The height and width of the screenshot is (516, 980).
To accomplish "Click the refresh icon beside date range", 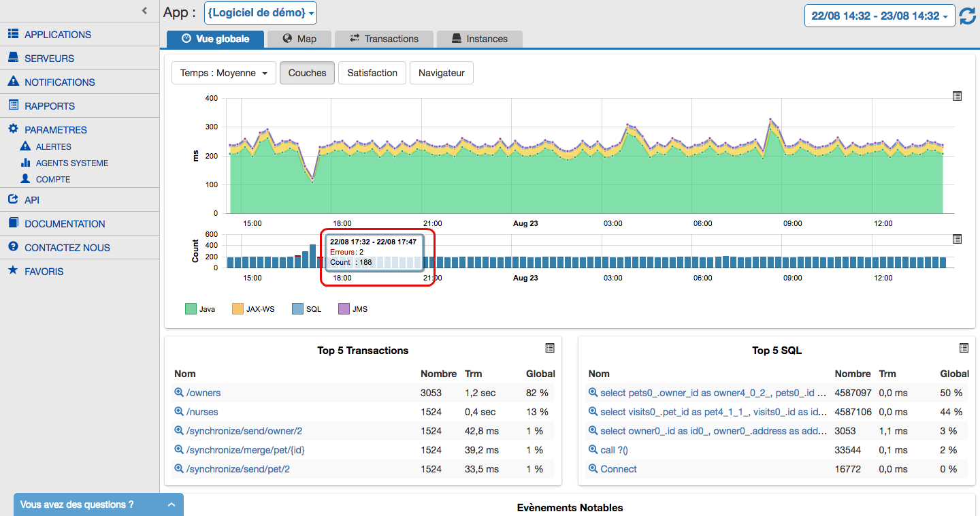I will (x=967, y=16).
